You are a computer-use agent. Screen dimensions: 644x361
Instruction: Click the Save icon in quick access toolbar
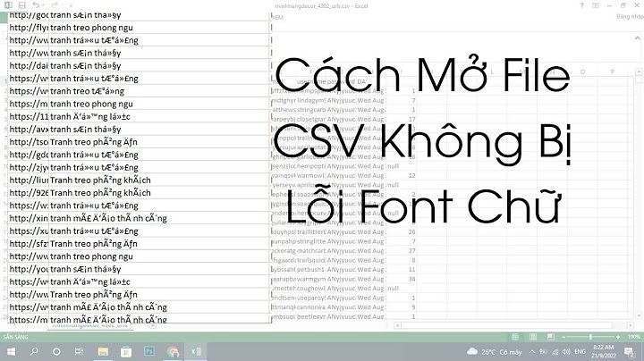[x=22, y=5]
